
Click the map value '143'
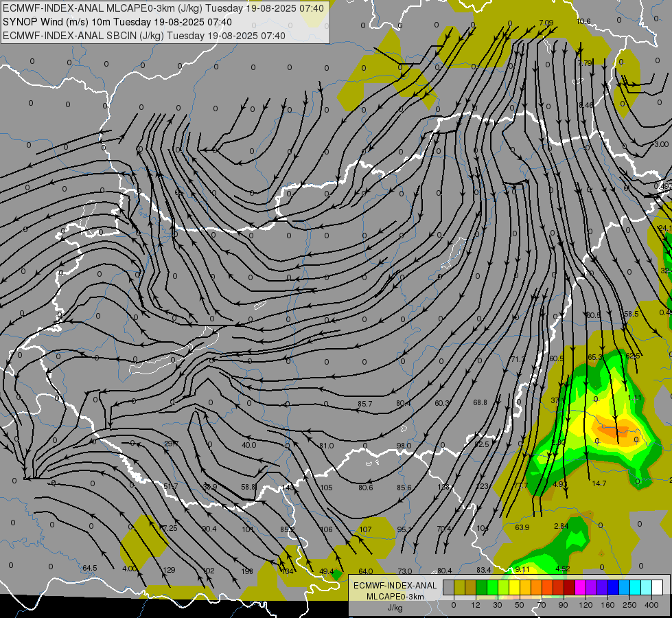tap(288, 488)
